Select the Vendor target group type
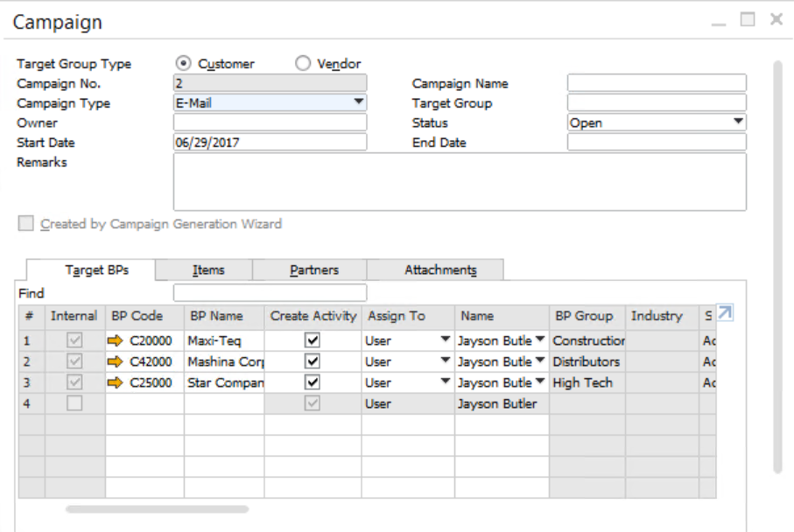794x532 pixels. [x=303, y=63]
